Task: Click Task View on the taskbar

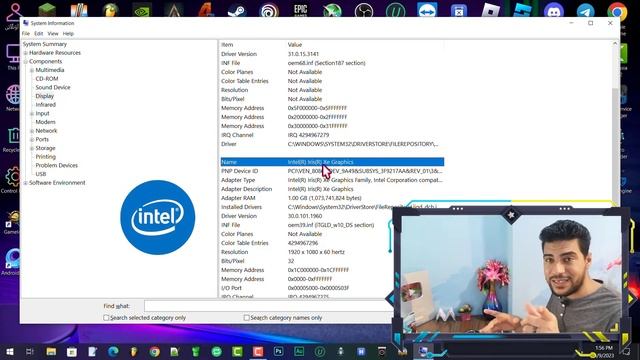Action: [30, 351]
